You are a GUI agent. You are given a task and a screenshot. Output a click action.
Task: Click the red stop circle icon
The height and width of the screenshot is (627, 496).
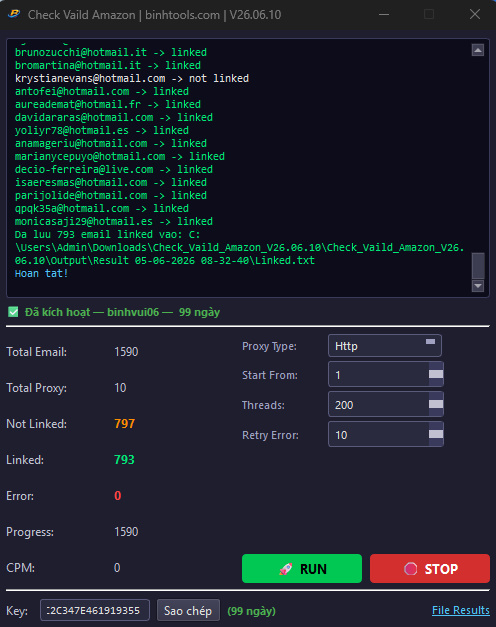pos(410,569)
